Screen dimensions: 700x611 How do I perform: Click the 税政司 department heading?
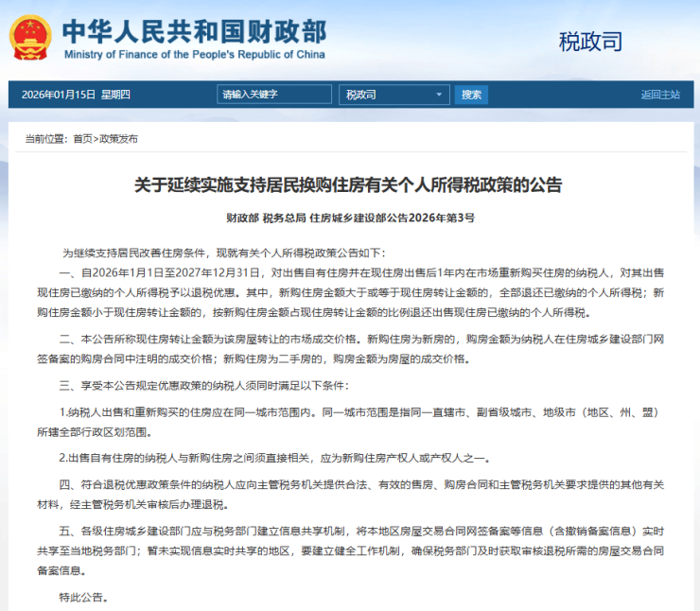[590, 42]
